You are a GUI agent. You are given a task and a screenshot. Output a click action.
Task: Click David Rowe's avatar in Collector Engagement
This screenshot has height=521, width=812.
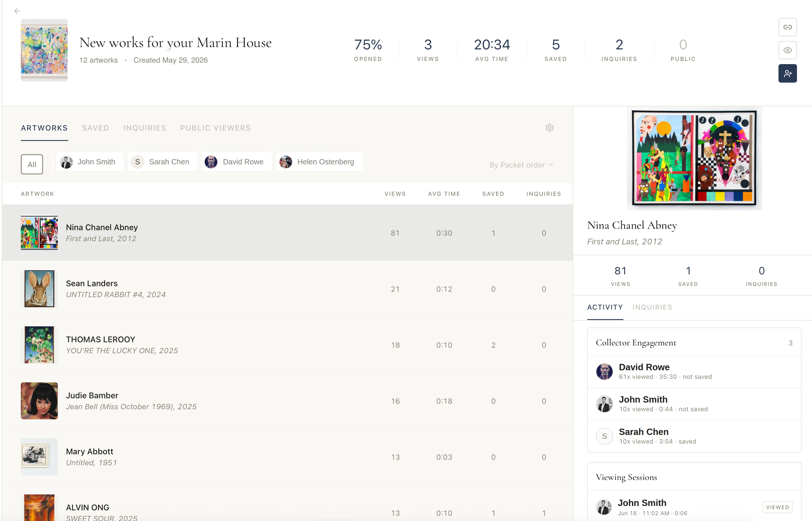coord(604,371)
